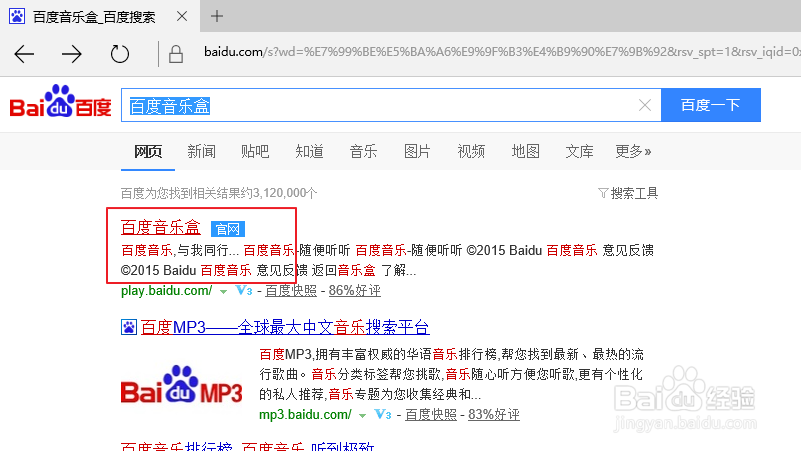
Task: Open the 贴吧 tab
Action: pyautogui.click(x=255, y=151)
